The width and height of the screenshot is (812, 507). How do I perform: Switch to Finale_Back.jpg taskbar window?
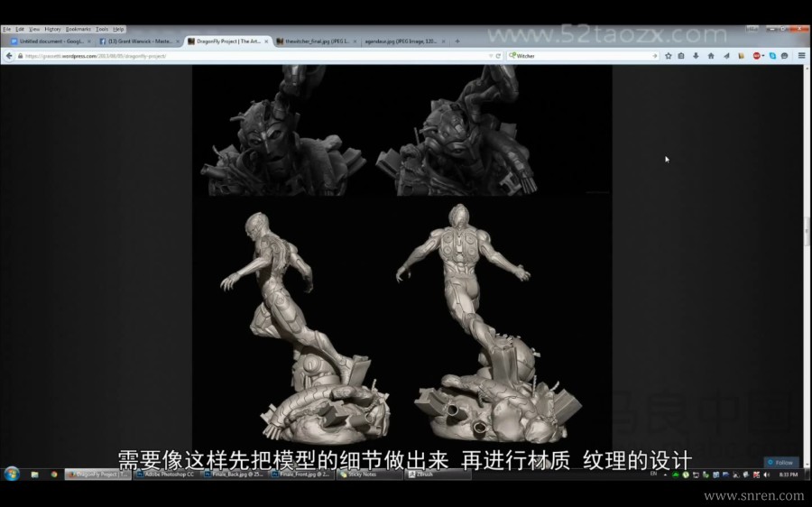click(234, 474)
